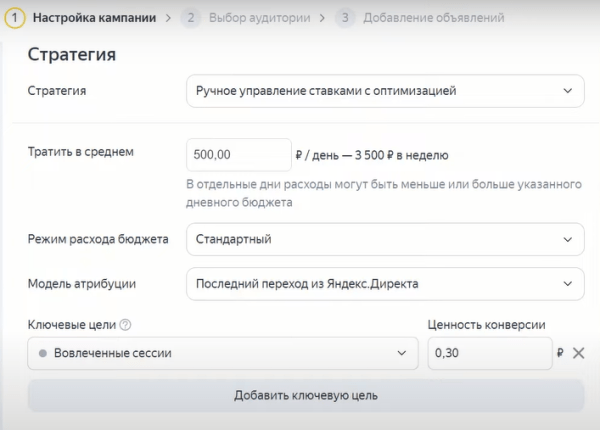Click the Ценность конверсии label
The width and height of the screenshot is (600, 430).
tap(486, 325)
